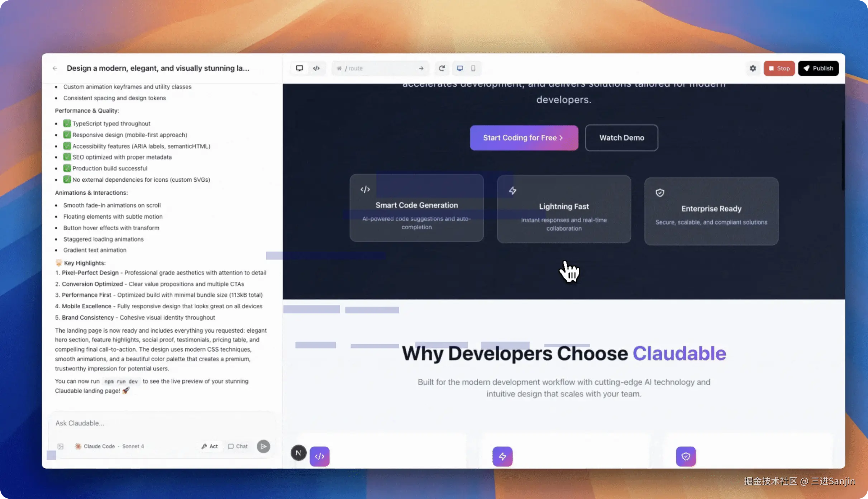Screen dimensions: 868x499
Task: Open the Claude Code model selector
Action: 95,446
